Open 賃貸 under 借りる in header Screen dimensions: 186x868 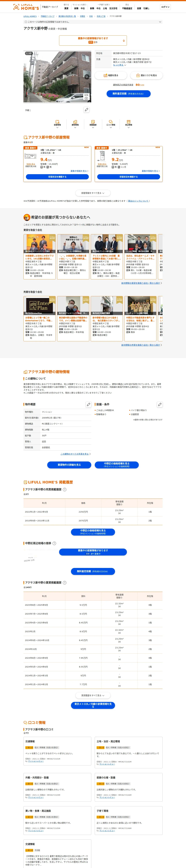coord(66,8)
